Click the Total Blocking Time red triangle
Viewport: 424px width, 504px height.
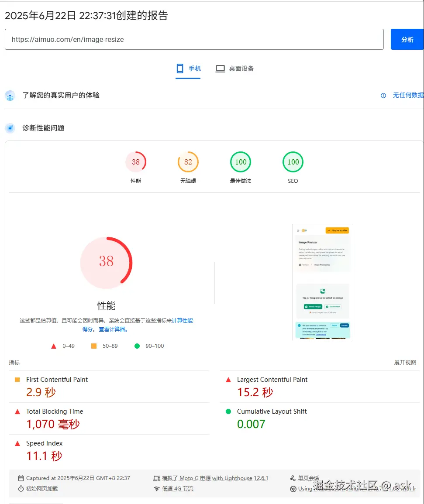tap(17, 412)
